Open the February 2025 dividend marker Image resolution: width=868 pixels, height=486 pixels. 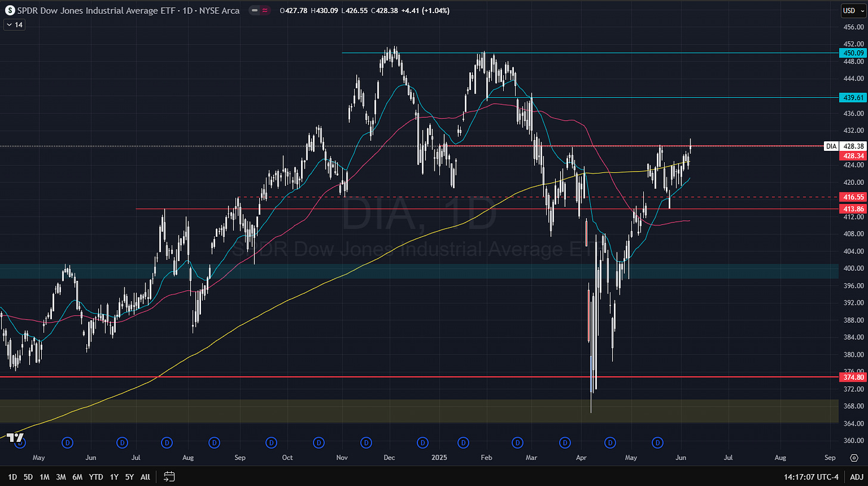[517, 442]
